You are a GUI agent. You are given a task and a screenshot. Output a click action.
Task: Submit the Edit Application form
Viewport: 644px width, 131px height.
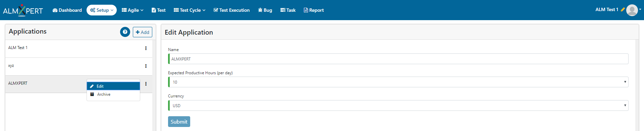[x=179, y=122]
